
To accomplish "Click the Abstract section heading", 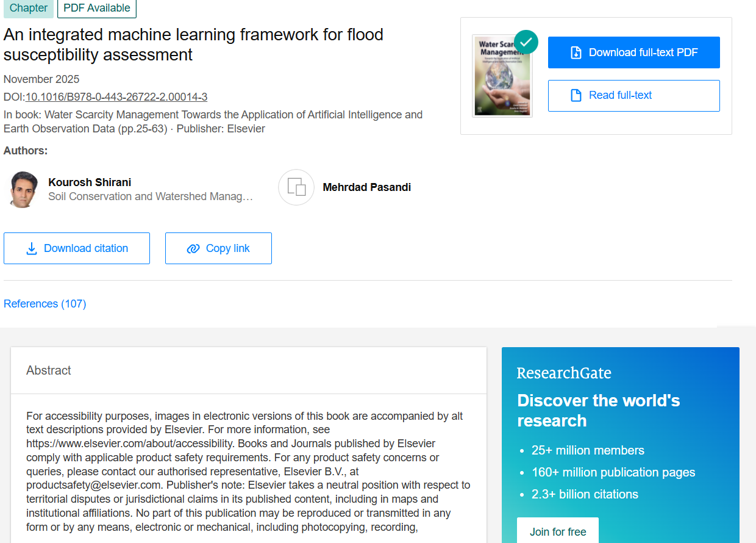I will pyautogui.click(x=49, y=370).
